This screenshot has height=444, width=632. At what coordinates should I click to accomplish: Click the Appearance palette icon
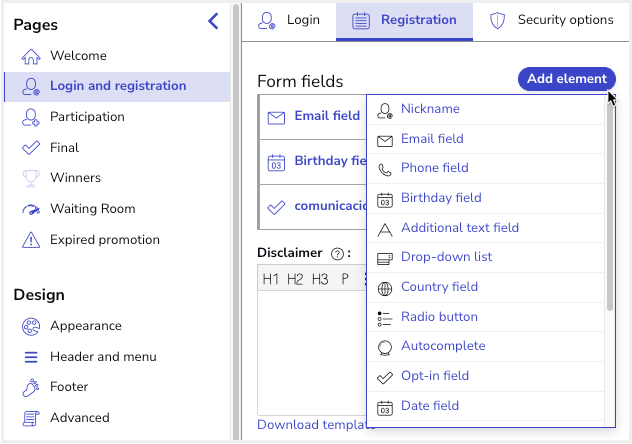[31, 326]
